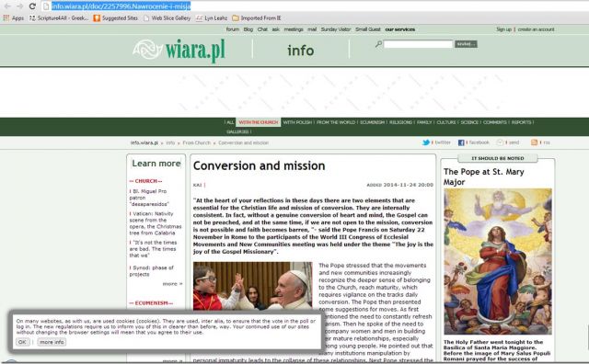Open the Apps grid bookmark
This screenshot has width=589, height=364.
(13, 18)
